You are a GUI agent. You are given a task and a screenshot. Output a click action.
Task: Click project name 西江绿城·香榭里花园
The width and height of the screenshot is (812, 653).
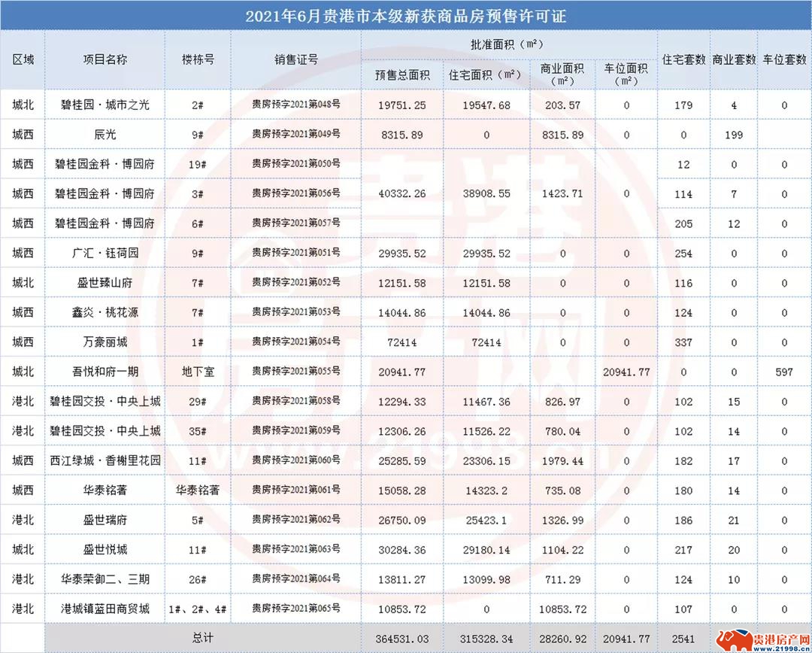point(105,460)
